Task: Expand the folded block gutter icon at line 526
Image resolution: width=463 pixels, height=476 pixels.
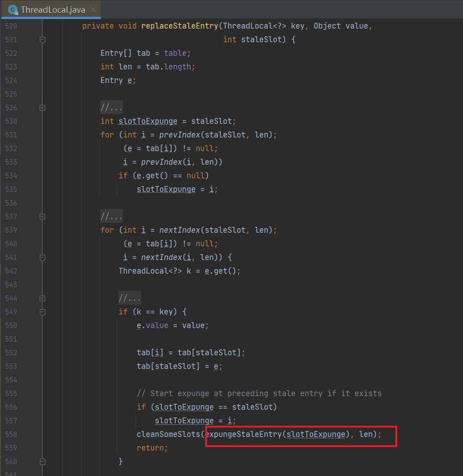Action: point(42,108)
